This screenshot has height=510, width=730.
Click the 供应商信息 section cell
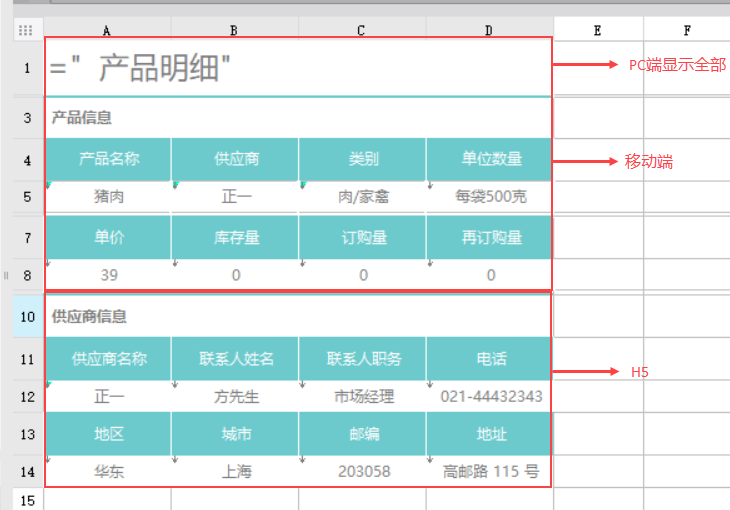298,317
